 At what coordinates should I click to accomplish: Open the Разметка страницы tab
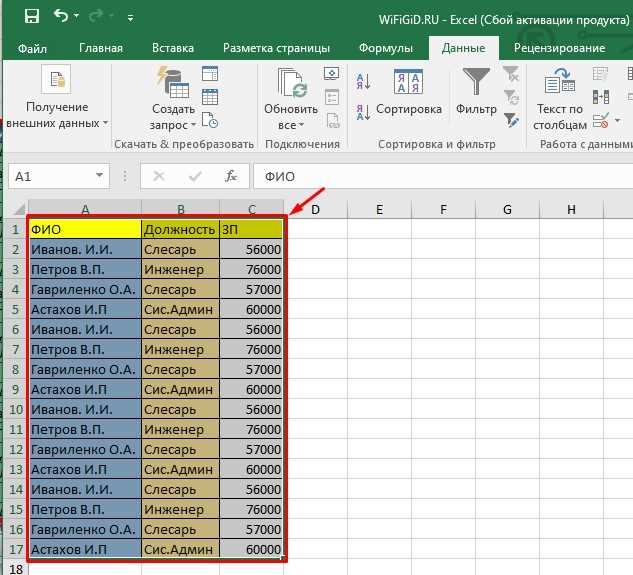pyautogui.click(x=276, y=48)
